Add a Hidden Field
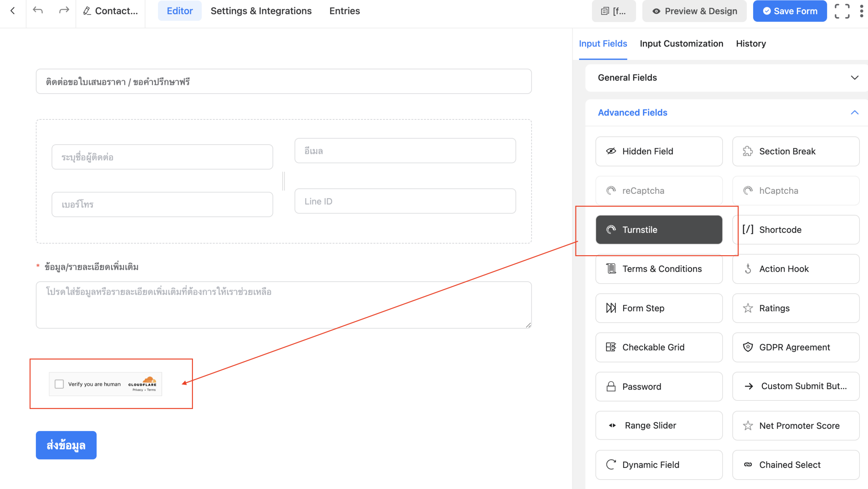 click(659, 151)
